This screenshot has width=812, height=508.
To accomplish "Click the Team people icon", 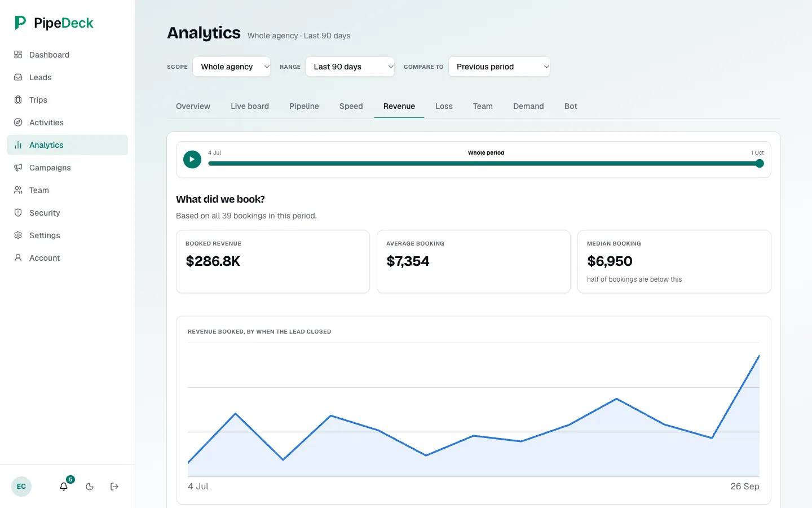I will point(18,190).
